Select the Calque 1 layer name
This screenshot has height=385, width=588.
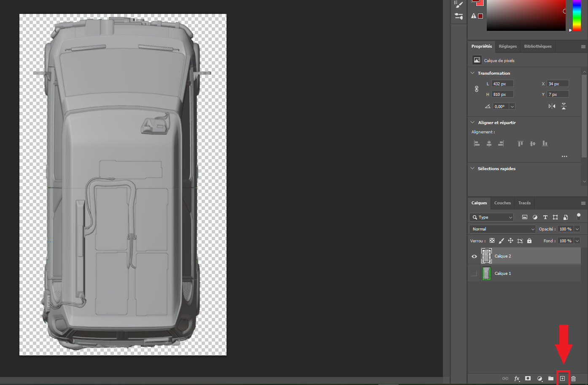pos(503,274)
